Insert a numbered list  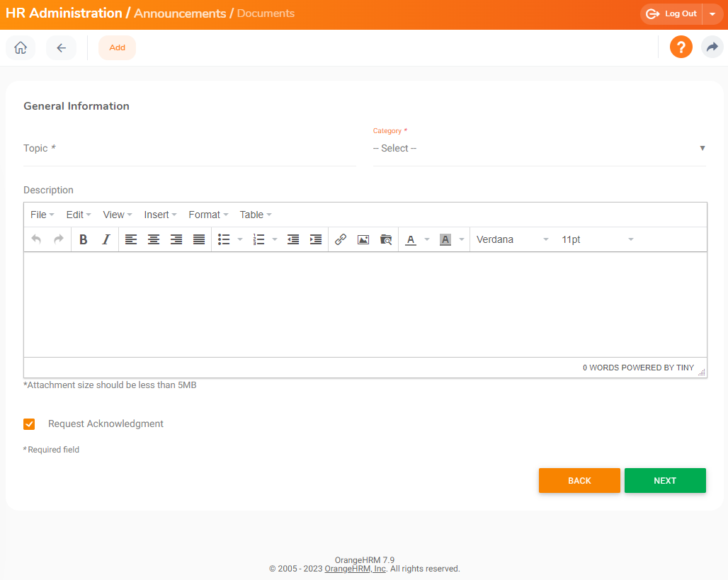coord(258,239)
